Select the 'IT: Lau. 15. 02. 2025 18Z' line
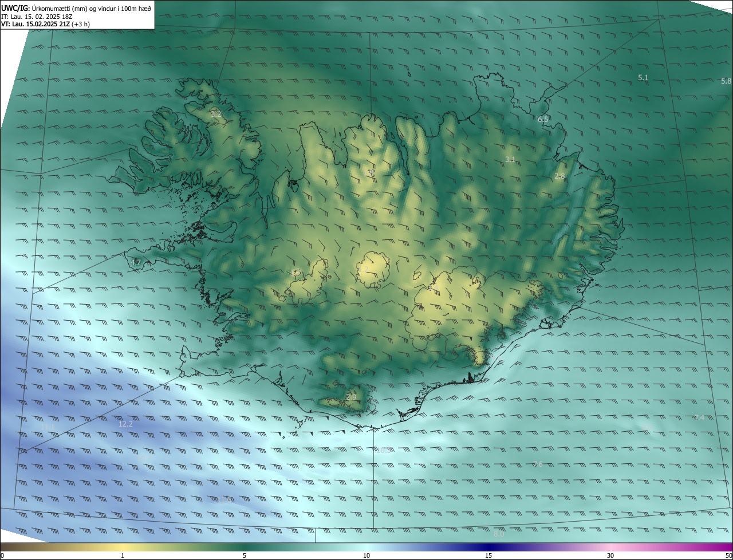733x560 pixels. click(x=37, y=17)
